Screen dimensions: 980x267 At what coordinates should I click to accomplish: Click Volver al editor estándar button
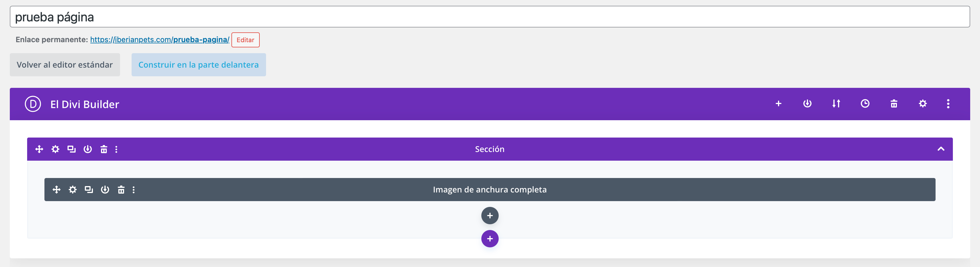[65, 65]
